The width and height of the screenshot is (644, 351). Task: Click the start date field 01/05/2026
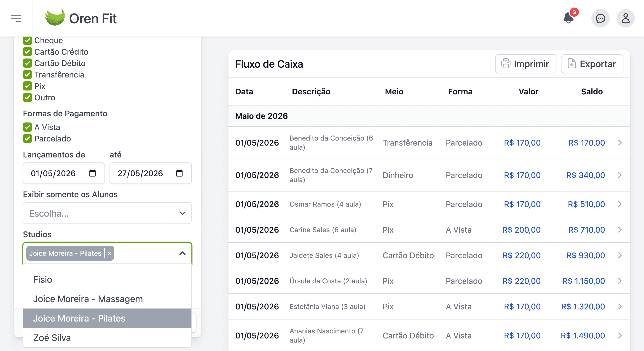(x=64, y=173)
